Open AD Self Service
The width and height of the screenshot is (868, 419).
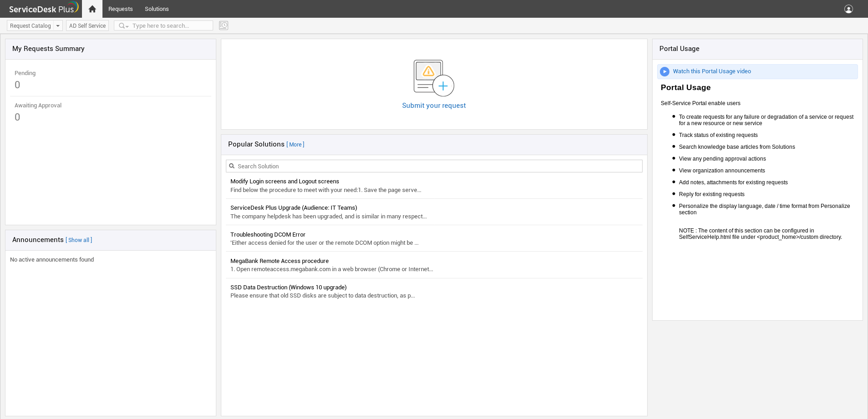point(87,26)
